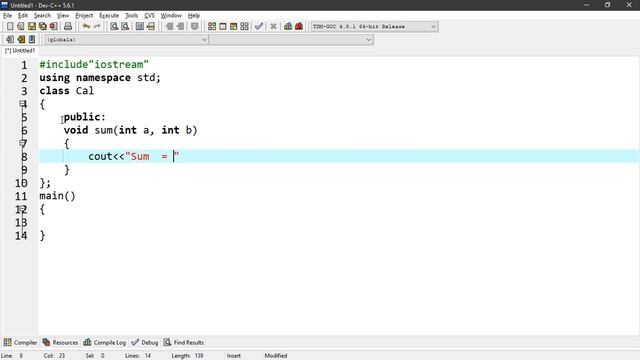640x360 pixels.
Task: Click the #include"iostream" line of code
Action: click(94, 64)
